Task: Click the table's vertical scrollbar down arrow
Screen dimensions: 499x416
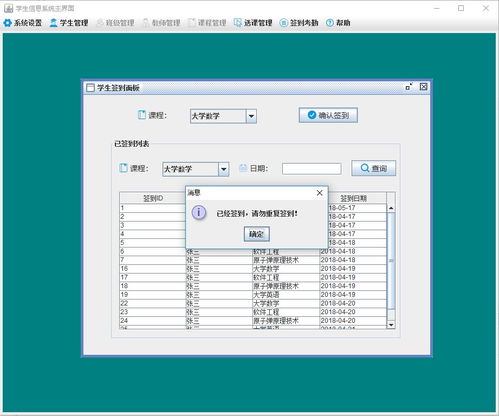Action: pos(391,325)
